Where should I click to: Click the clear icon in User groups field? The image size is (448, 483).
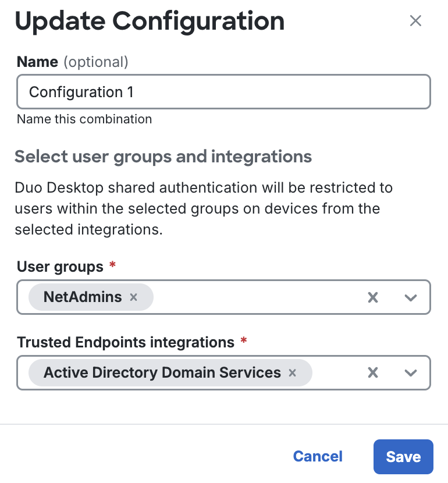[x=372, y=297]
